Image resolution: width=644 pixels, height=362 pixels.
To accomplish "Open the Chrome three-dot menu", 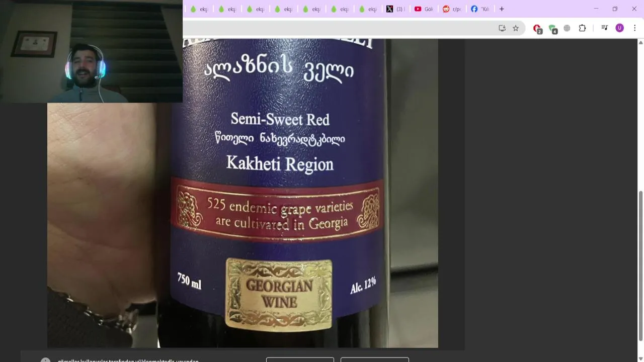I will 635,28.
